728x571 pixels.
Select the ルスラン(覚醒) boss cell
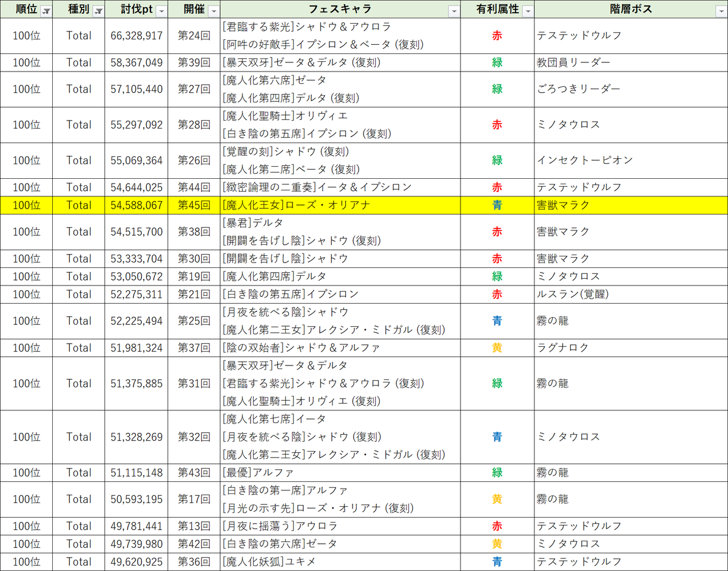click(x=631, y=294)
